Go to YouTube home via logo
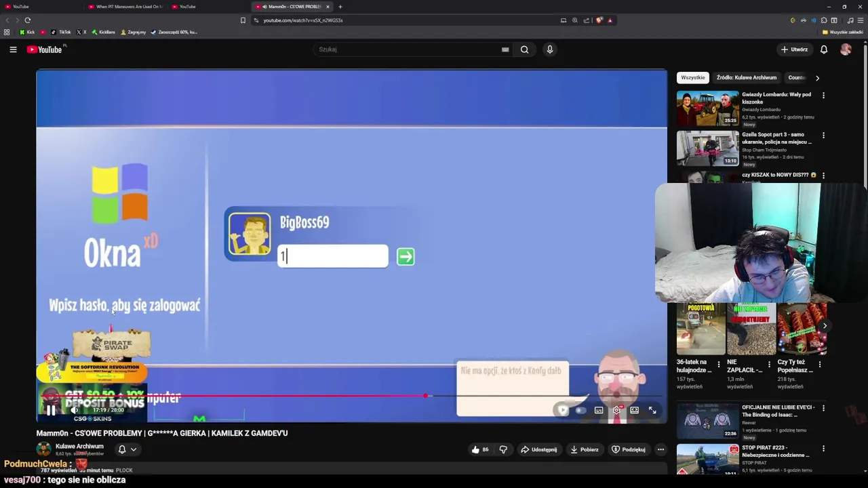This screenshot has height=488, width=868. (44, 49)
